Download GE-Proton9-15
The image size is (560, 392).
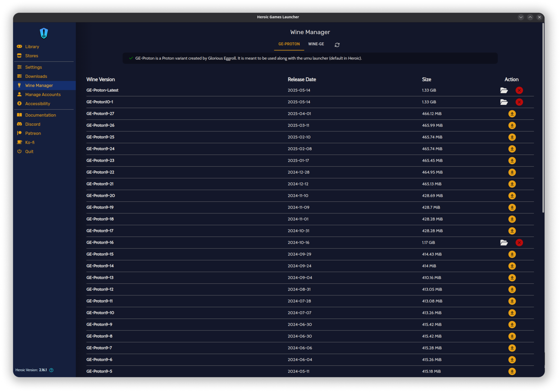tap(512, 254)
